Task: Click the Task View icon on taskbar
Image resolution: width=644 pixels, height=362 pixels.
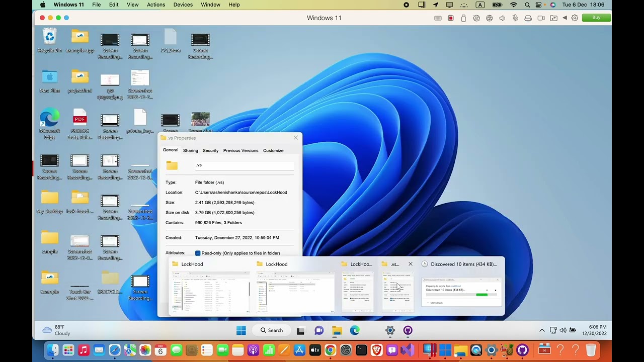Action: 300,330
